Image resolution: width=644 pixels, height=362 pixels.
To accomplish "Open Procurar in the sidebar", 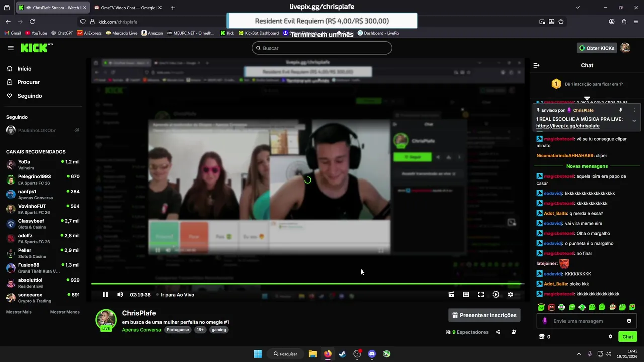I will tap(28, 82).
